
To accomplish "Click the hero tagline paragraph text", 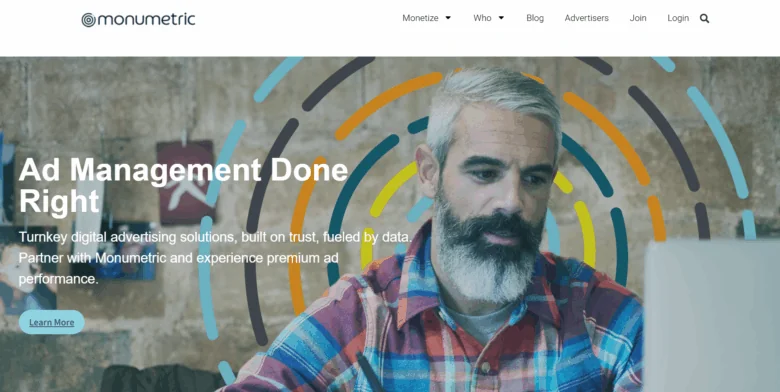I will [x=215, y=258].
